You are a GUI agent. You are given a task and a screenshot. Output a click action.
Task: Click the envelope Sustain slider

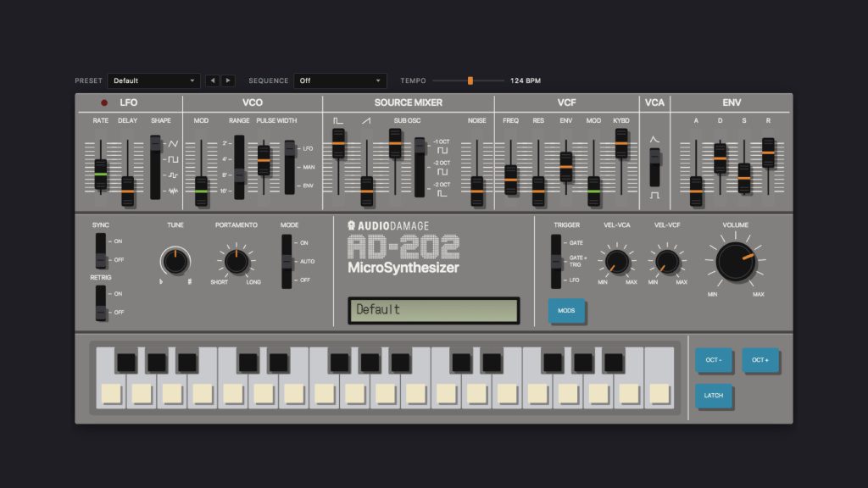coord(744,178)
